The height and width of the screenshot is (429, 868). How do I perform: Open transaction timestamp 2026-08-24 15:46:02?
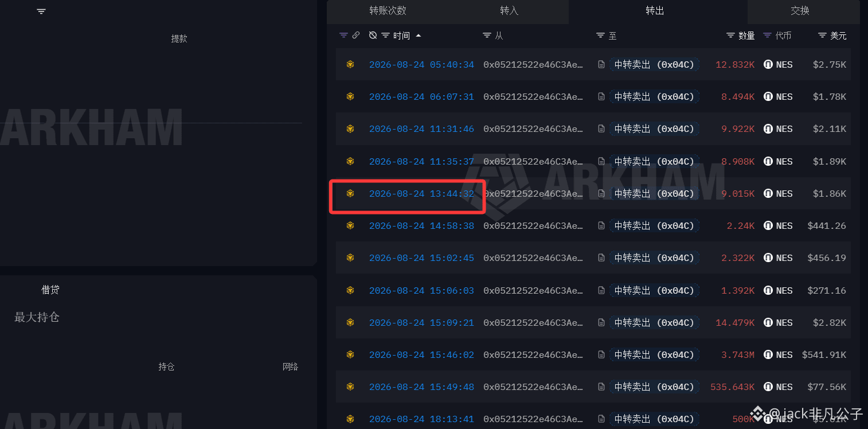(x=421, y=355)
